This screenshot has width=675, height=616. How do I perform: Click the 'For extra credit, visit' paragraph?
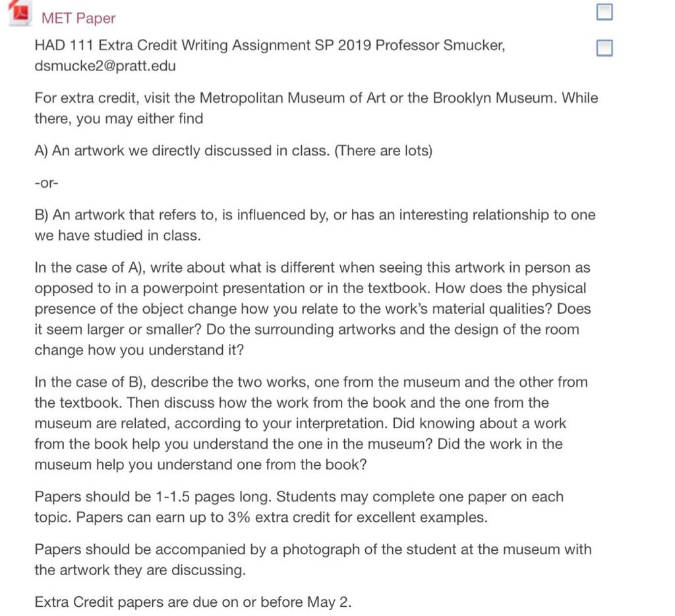click(316, 108)
